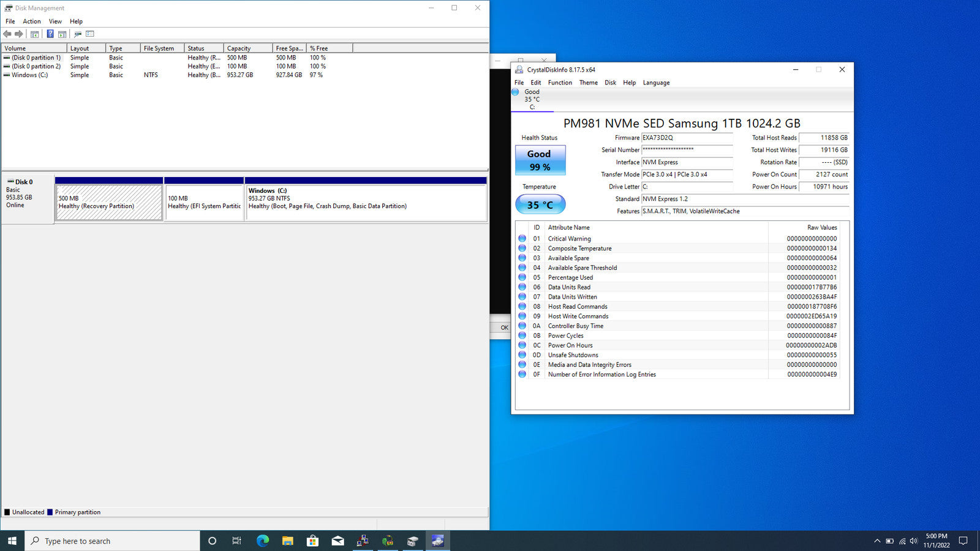This screenshot has height=551, width=980.
Task: Open Action menu in Disk Management
Action: tap(32, 21)
